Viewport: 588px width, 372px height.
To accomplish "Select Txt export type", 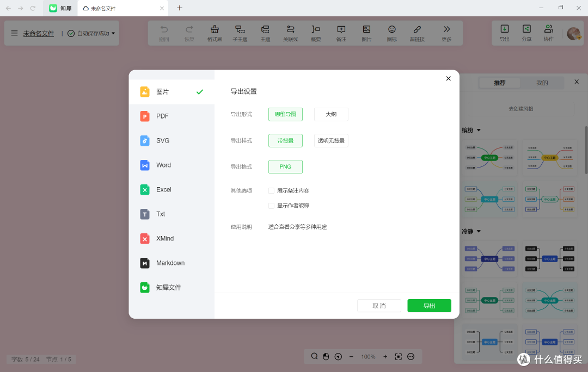I will pyautogui.click(x=171, y=214).
